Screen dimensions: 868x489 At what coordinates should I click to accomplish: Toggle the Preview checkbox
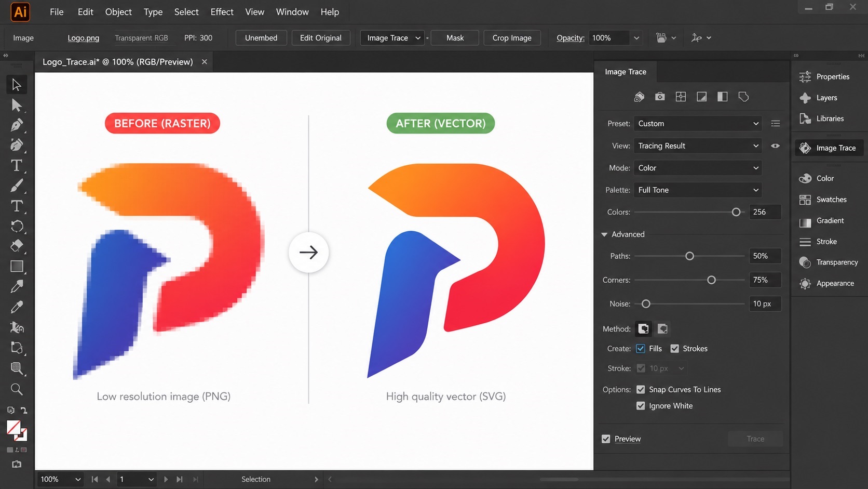(x=606, y=439)
